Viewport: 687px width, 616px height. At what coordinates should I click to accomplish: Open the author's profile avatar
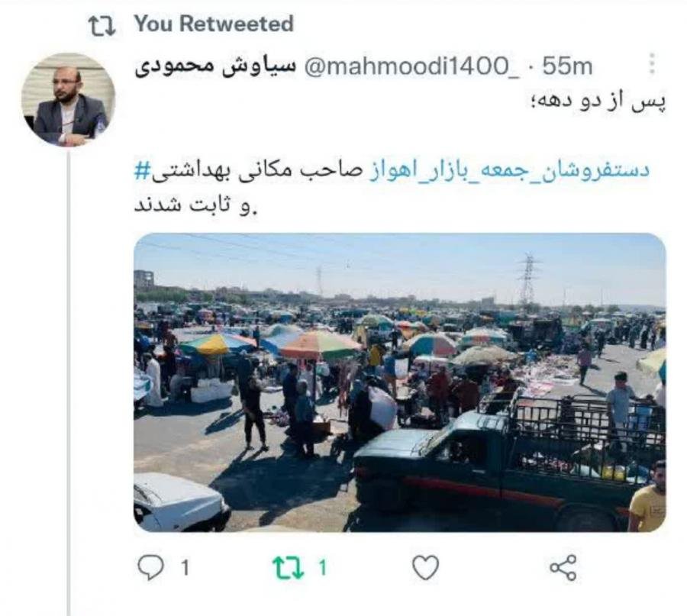[69, 99]
